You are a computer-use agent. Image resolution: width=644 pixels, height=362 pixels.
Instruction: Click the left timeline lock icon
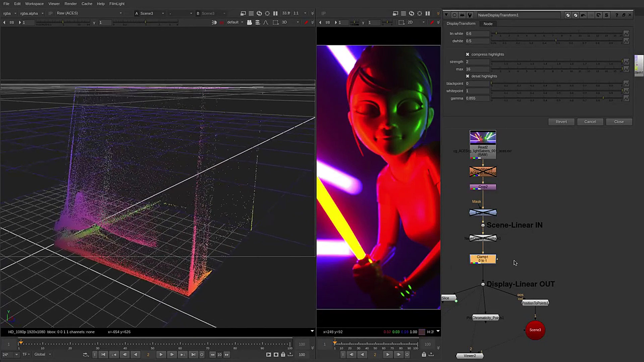point(283,355)
